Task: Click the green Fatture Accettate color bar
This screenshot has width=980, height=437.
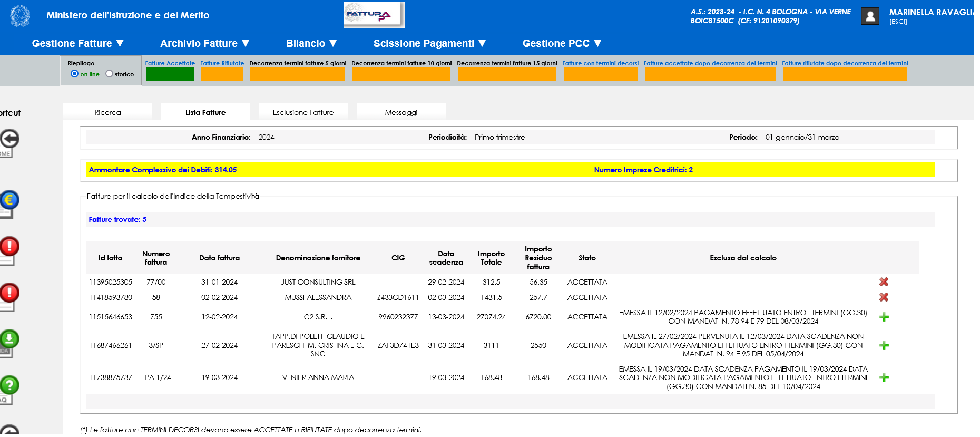Action: 170,74
